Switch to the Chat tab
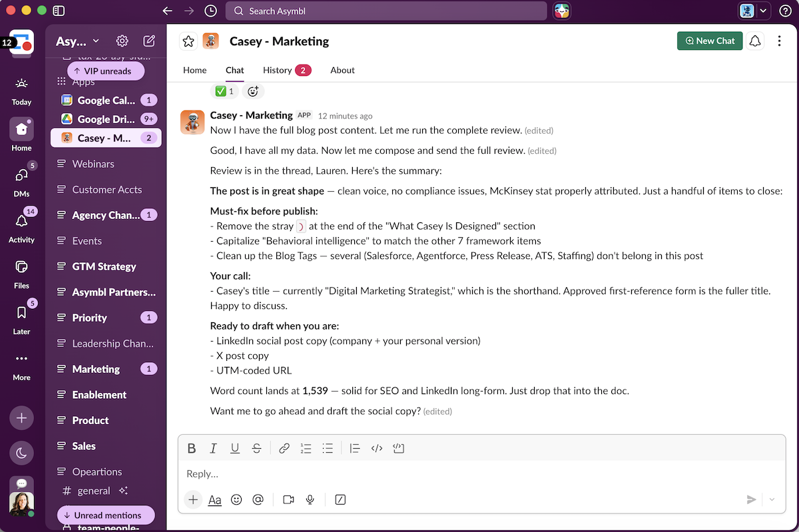 coord(234,70)
